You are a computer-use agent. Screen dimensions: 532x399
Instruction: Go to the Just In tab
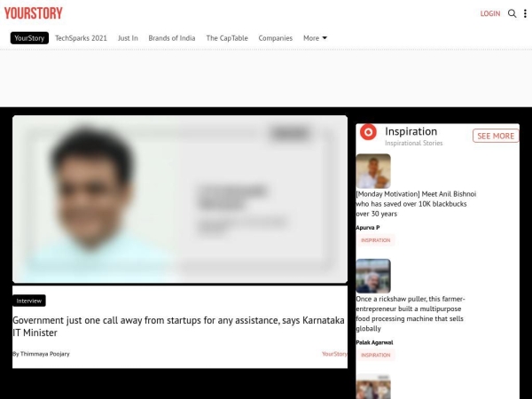(x=128, y=38)
